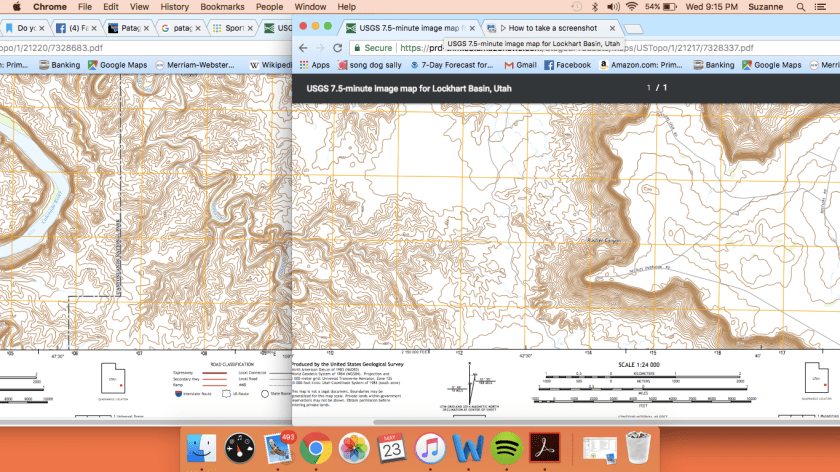
Task: Open the History menu
Action: point(174,7)
